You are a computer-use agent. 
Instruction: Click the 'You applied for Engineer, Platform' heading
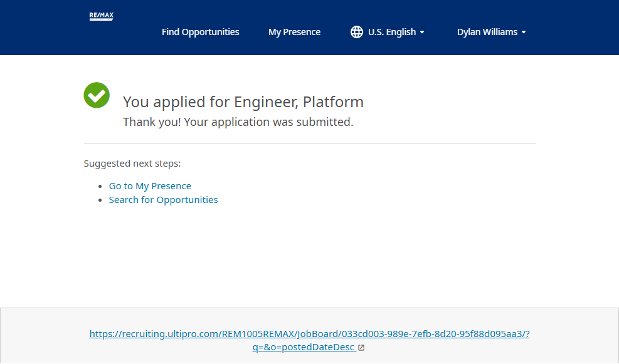coord(243,101)
